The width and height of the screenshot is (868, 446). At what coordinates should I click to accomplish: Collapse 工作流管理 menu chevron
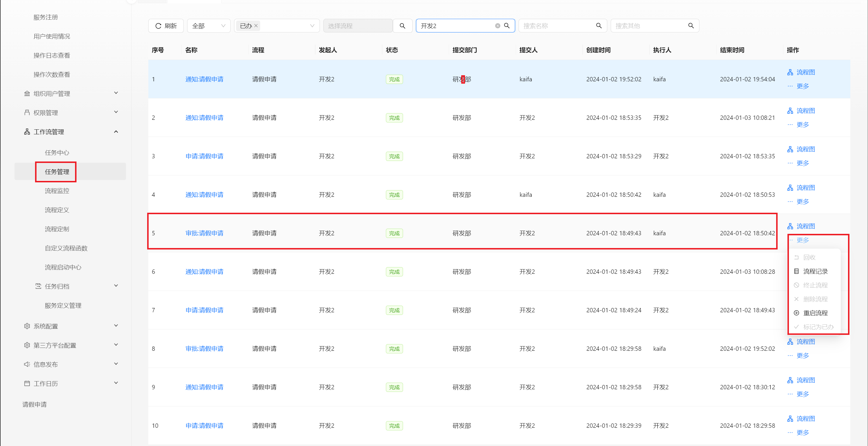coord(116,132)
